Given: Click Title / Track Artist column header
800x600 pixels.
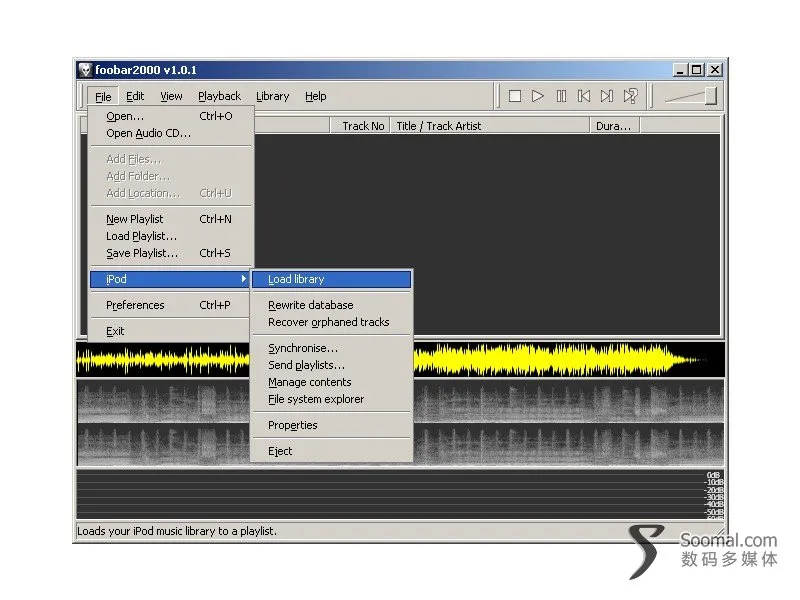Looking at the screenshot, I should tap(490, 126).
